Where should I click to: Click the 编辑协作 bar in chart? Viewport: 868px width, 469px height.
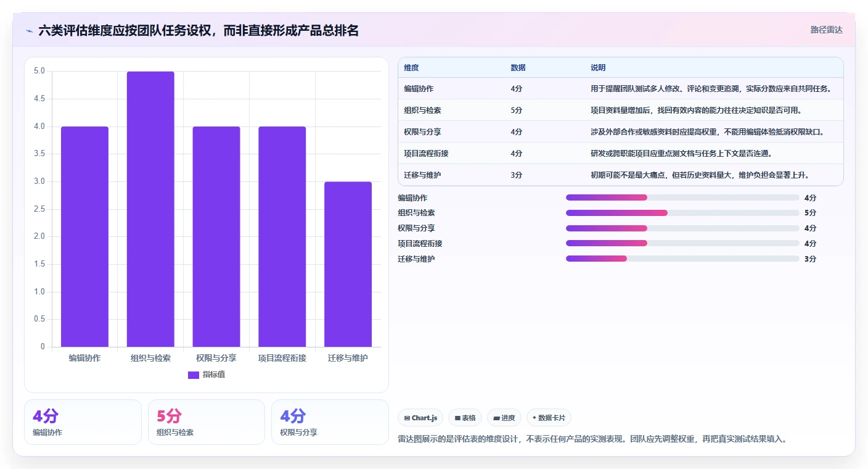click(84, 236)
